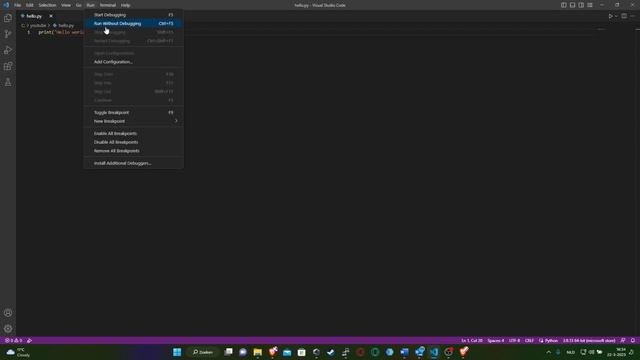The image size is (640, 360).
Task: Click the debug status bar icon
Action: 29,340
